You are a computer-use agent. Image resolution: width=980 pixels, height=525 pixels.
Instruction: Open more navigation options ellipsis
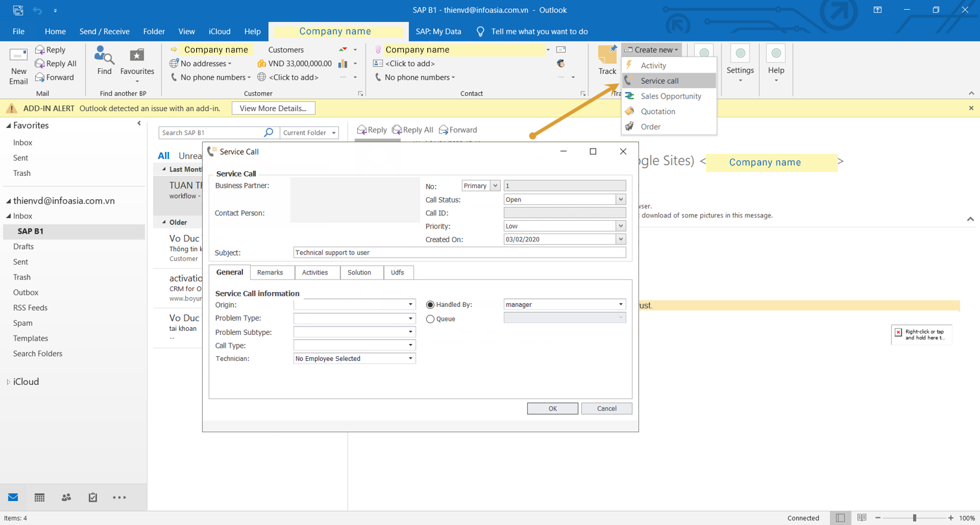coord(119,497)
